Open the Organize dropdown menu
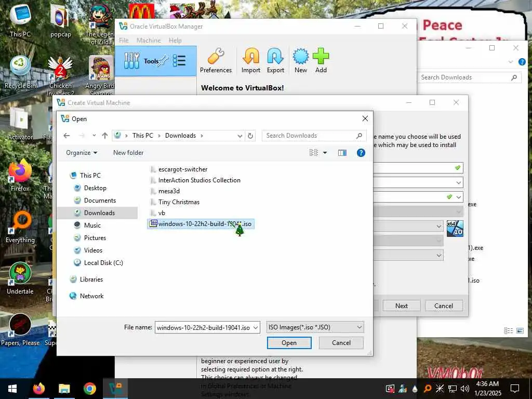Screen dimensions: 532x399 [x=82, y=153]
